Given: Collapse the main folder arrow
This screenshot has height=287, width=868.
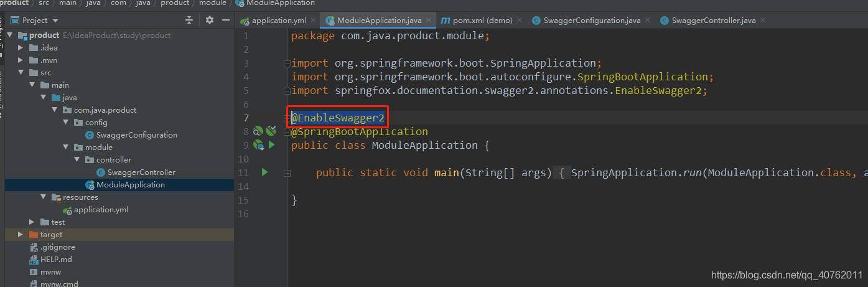Looking at the screenshot, I should coord(32,85).
